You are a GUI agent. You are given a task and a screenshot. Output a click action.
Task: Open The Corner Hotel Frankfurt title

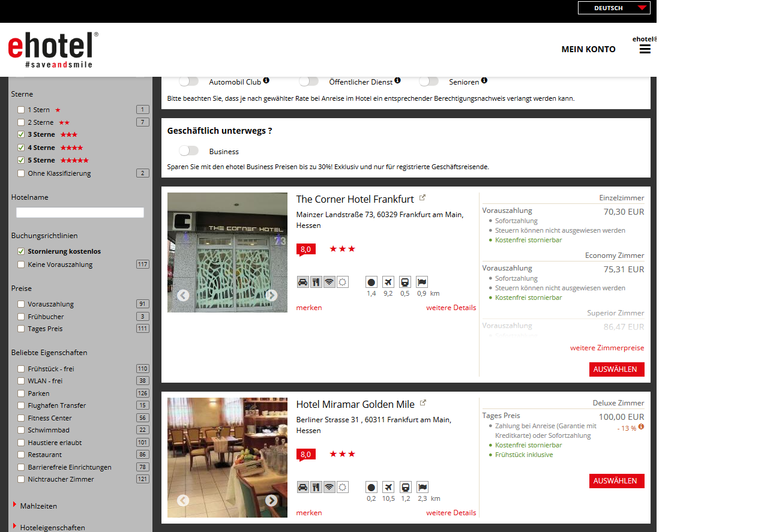pyautogui.click(x=355, y=199)
